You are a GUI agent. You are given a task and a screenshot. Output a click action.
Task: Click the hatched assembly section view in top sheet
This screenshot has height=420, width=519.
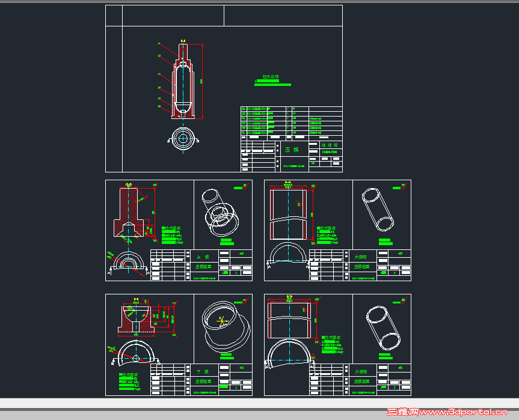click(183, 81)
